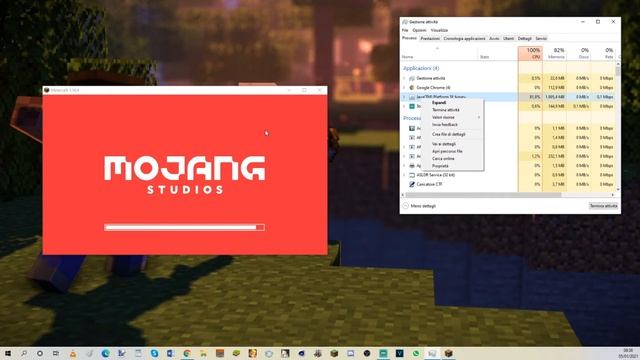Open Task View on taskbar
This screenshot has width=640, height=360.
pos(56,353)
